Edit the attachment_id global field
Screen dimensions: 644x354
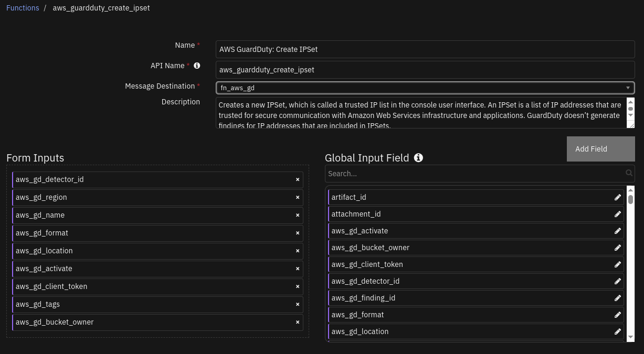618,214
